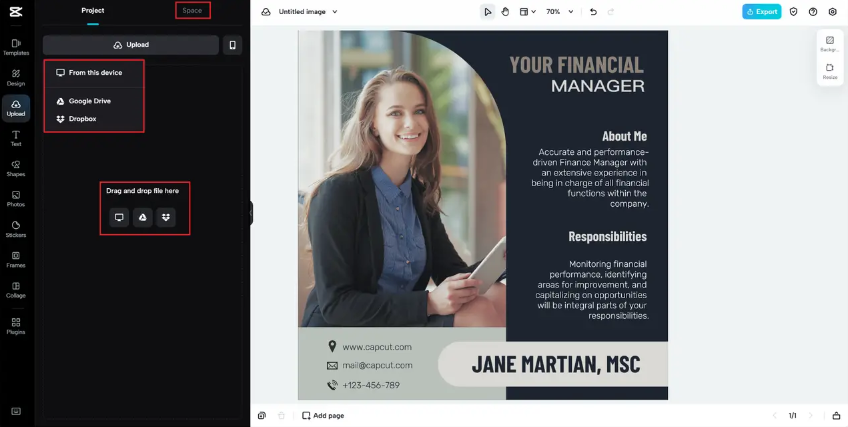Click the lock icon at bottom right
The image size is (848, 427).
tap(836, 416)
